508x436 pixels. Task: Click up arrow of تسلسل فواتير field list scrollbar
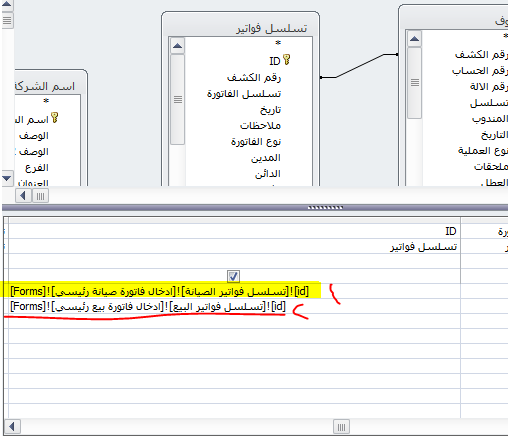[177, 46]
